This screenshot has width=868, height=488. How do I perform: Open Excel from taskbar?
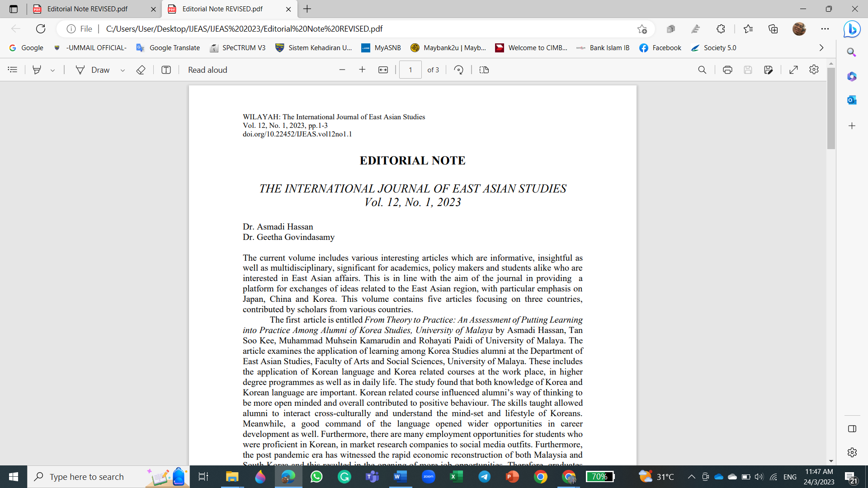457,477
